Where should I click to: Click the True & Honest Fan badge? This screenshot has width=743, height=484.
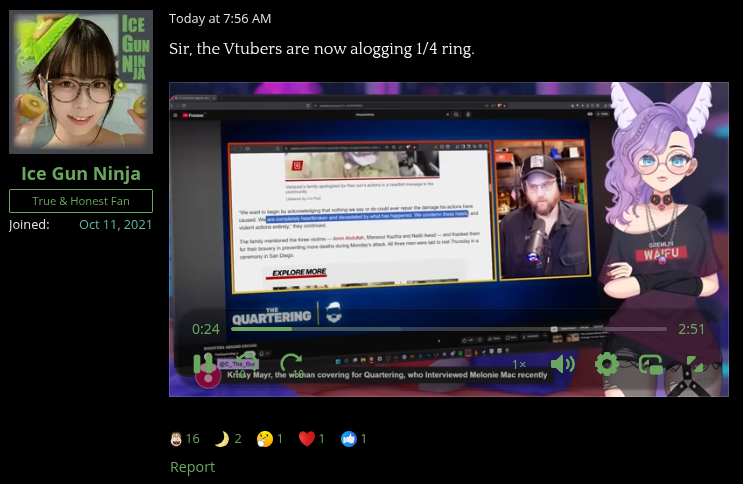coord(81,201)
